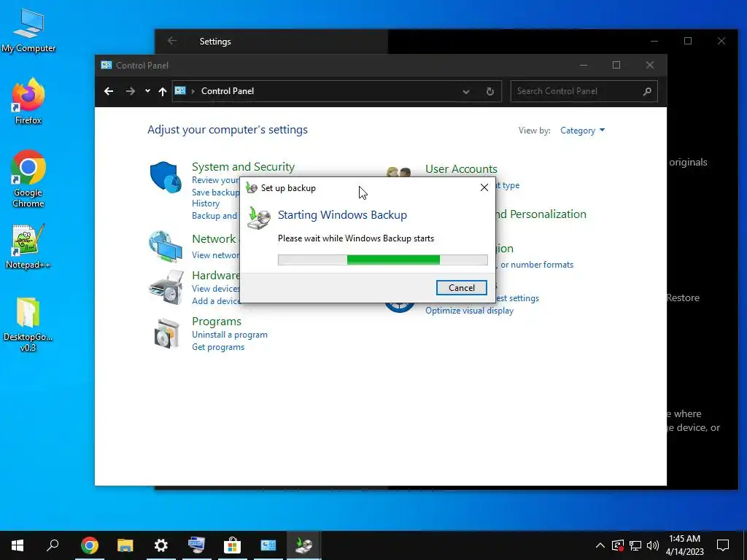
Task: Click the Network globe and monitors icon
Action: (x=166, y=246)
